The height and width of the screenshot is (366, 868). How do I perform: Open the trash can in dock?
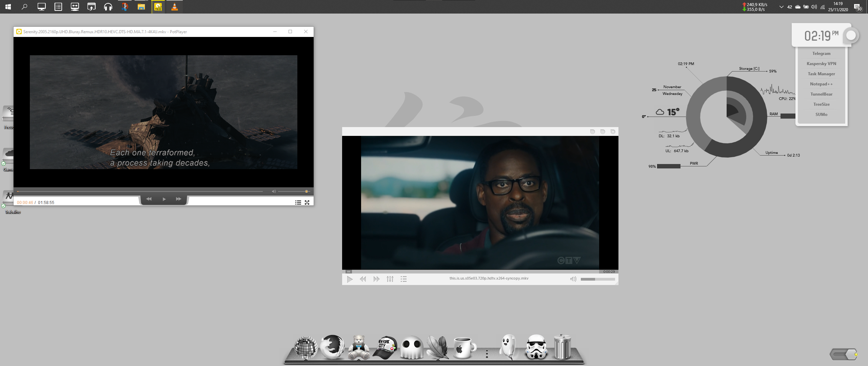click(562, 347)
